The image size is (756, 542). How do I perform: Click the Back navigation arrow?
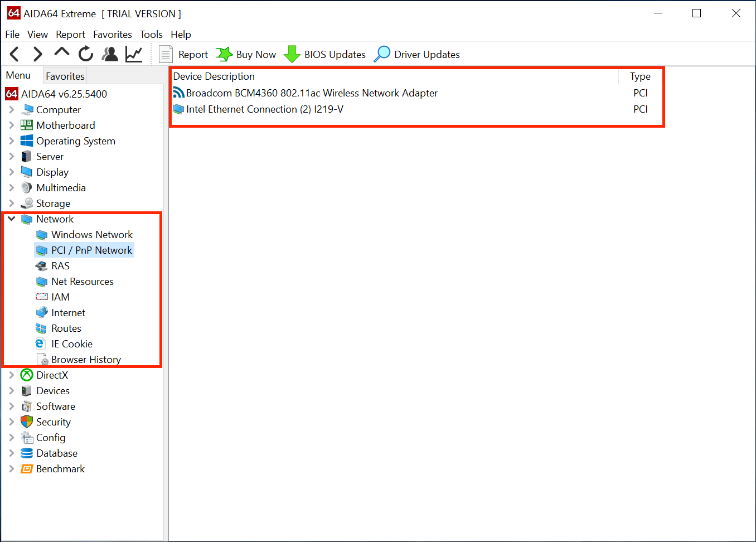[14, 54]
